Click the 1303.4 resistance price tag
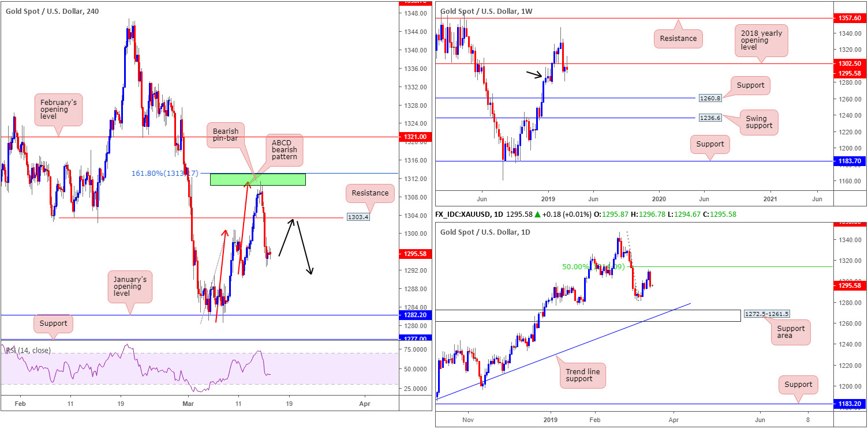Screen dimensions: 868x429 tap(358, 217)
